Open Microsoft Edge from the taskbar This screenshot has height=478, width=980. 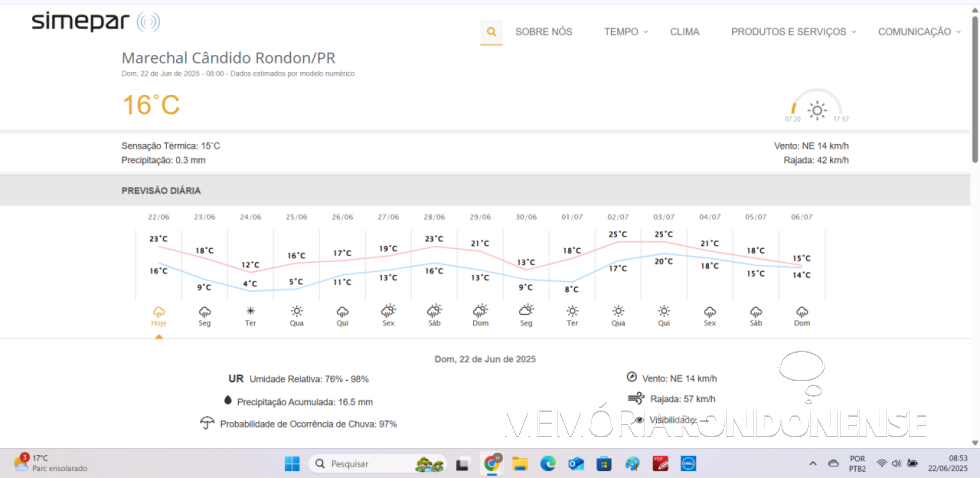coord(548,464)
